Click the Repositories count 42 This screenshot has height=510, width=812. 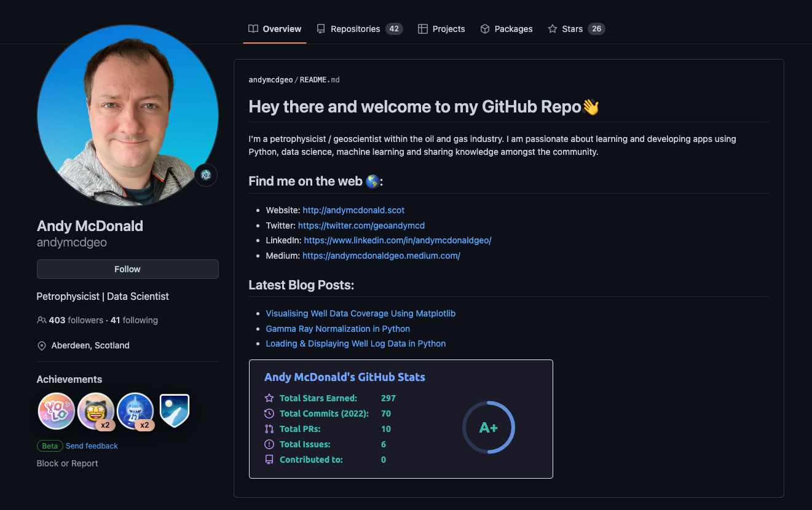pos(394,29)
